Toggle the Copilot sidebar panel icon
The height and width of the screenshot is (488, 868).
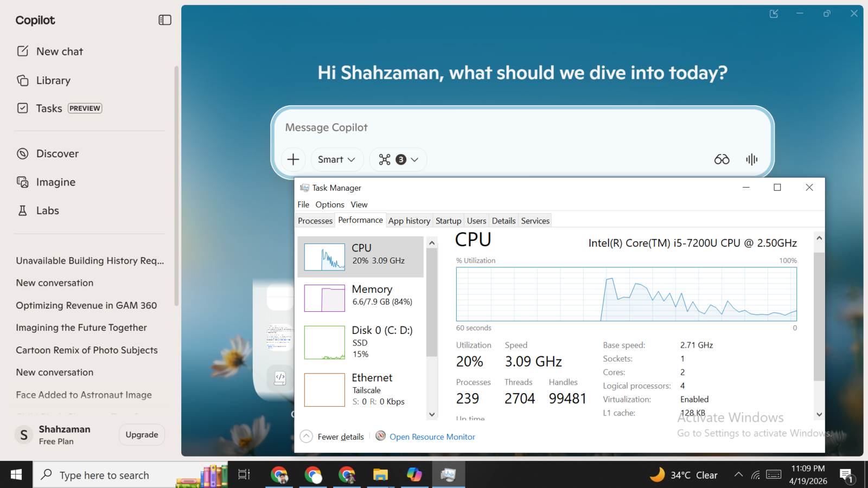click(165, 20)
